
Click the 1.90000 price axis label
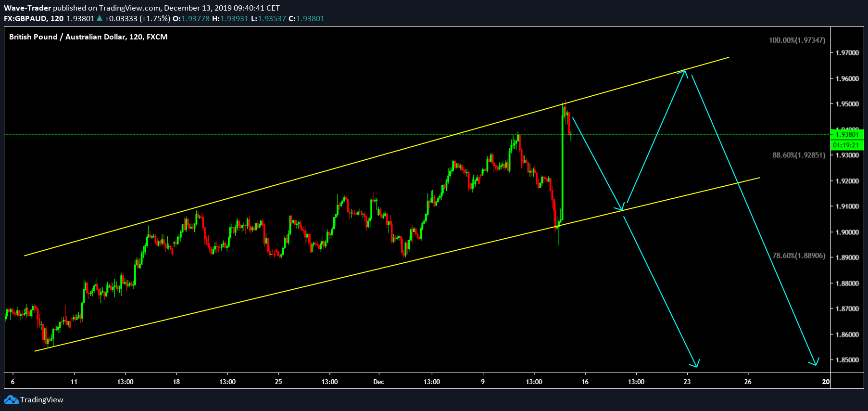pos(847,232)
